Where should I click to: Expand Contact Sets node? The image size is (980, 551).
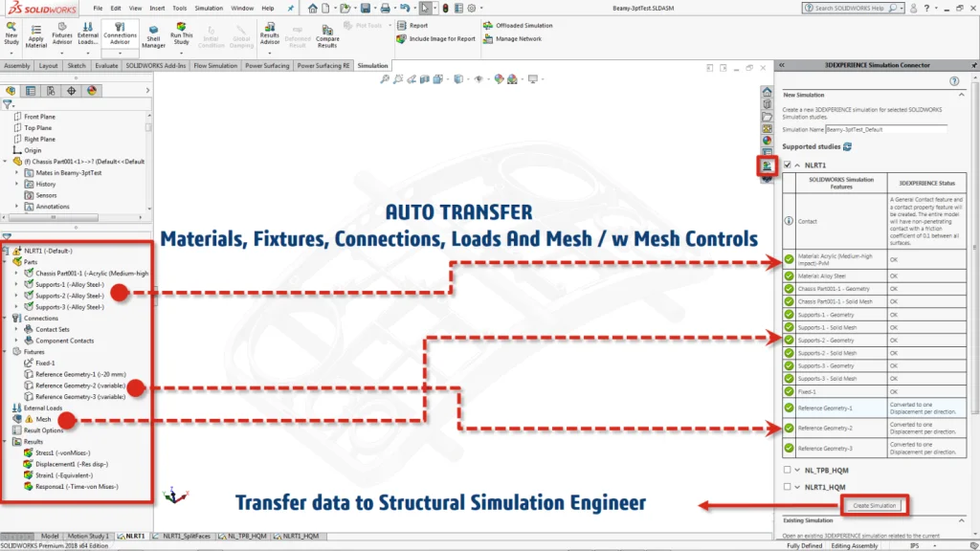(17, 329)
